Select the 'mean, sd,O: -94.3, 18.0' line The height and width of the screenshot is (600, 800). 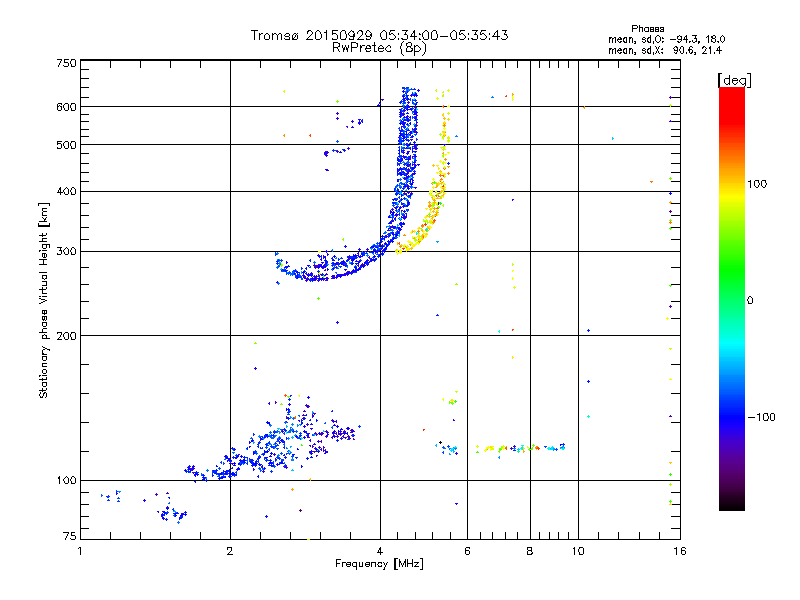pyautogui.click(x=666, y=39)
